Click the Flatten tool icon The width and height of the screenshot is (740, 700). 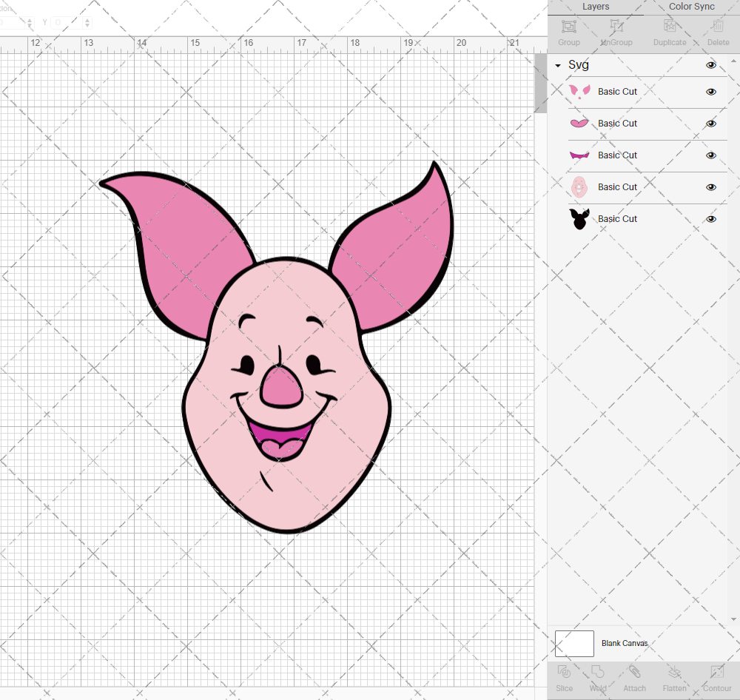point(674,672)
